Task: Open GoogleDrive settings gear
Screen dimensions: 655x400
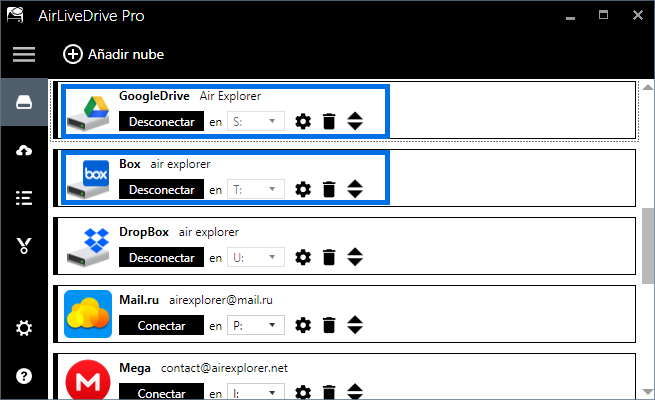Action: (303, 122)
